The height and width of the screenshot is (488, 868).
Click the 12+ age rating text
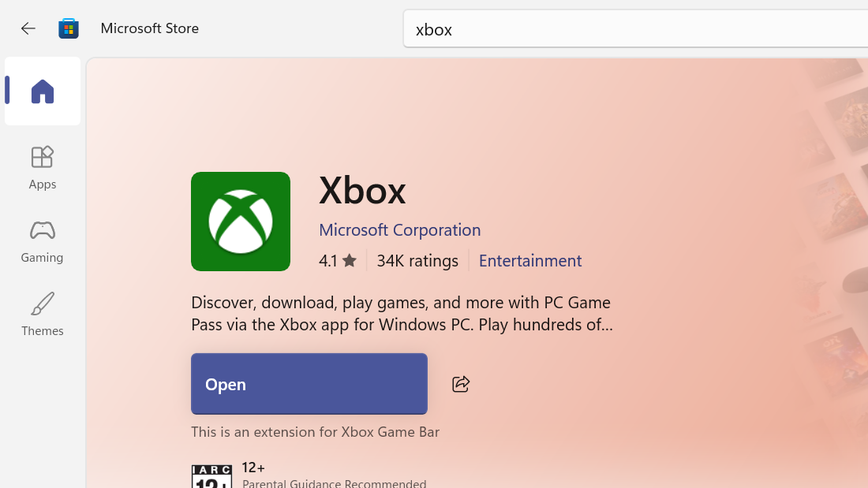253,468
